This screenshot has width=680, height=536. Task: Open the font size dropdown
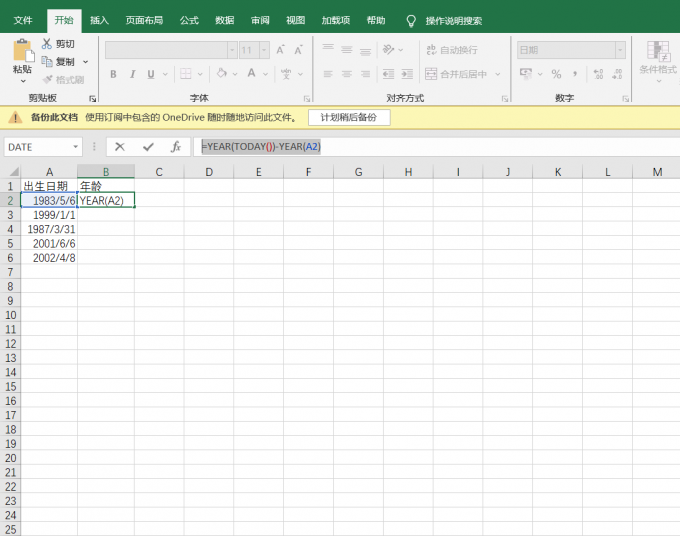pyautogui.click(x=264, y=50)
